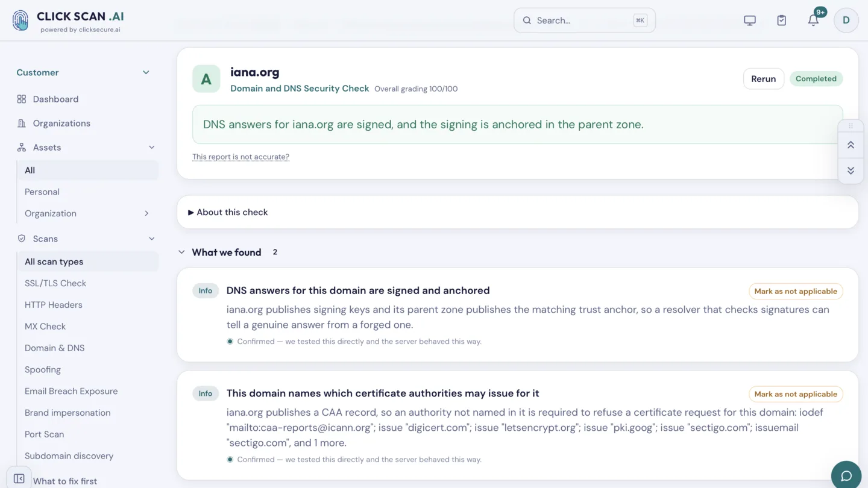This screenshot has height=488, width=868.
Task: Click the Dashboard grid icon
Action: 22,99
